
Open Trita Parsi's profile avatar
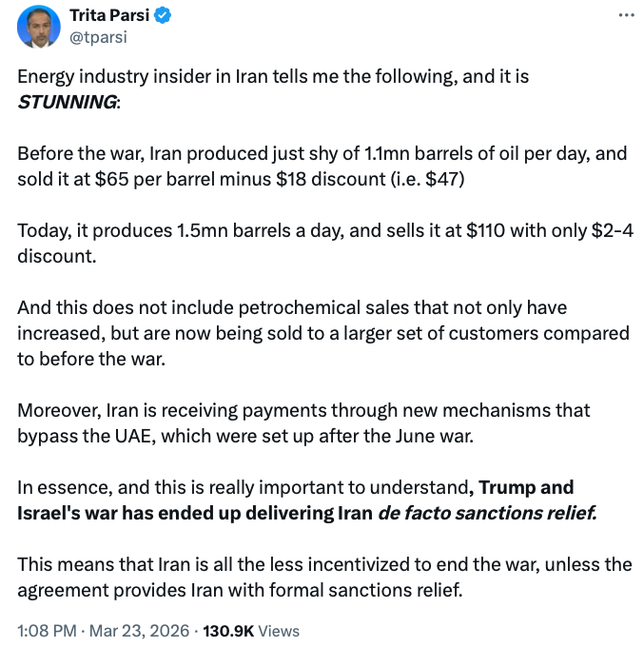(40, 26)
